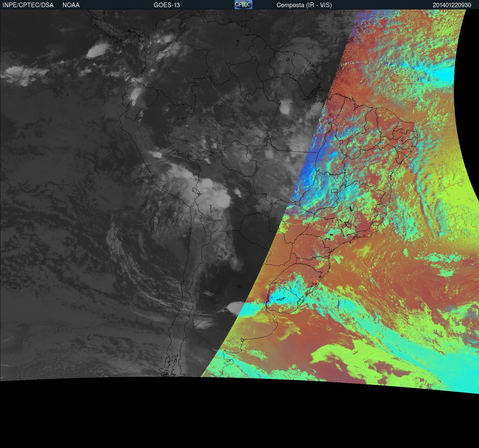The width and height of the screenshot is (479, 448).
Task: Click the NOAA label in the header
Action: pyautogui.click(x=71, y=5)
